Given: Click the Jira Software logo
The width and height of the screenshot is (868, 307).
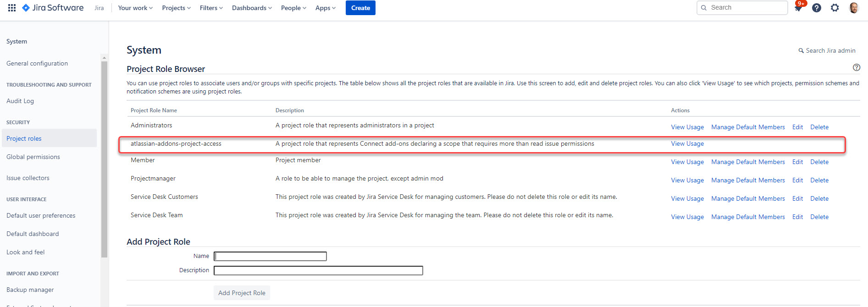Looking at the screenshot, I should (53, 8).
